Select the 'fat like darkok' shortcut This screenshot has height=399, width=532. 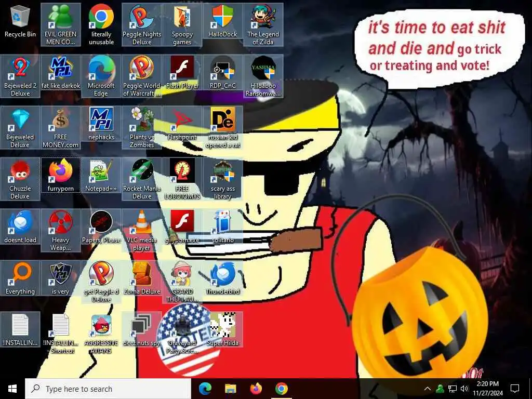pyautogui.click(x=61, y=73)
